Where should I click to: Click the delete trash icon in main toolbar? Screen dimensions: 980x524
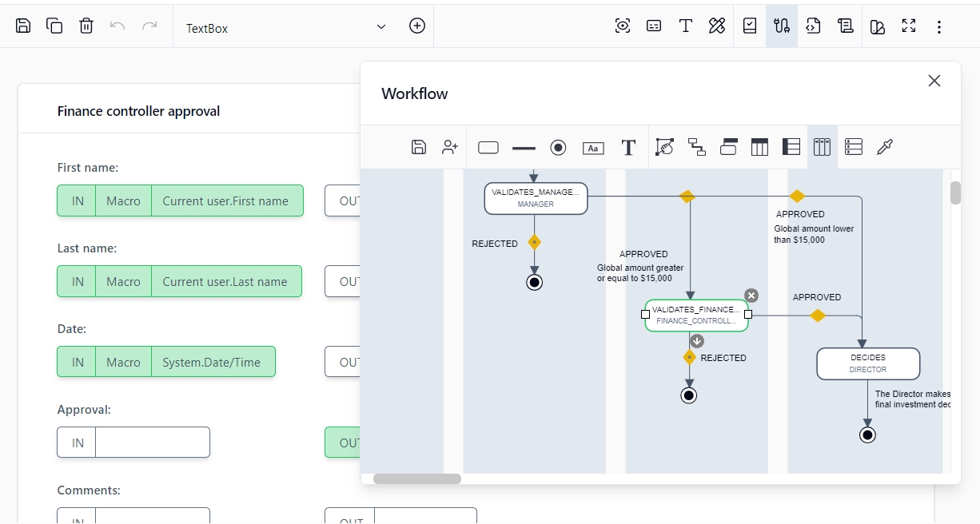click(86, 26)
